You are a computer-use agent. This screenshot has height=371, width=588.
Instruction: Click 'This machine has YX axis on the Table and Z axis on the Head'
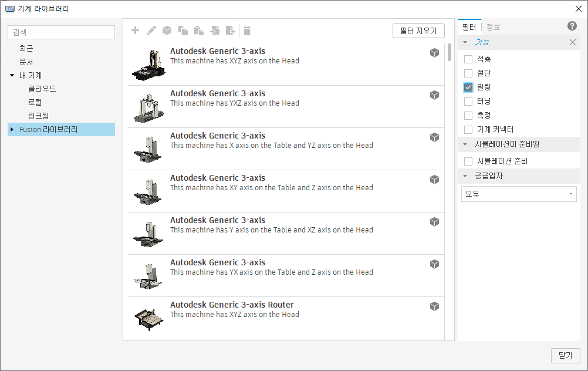pos(272,272)
